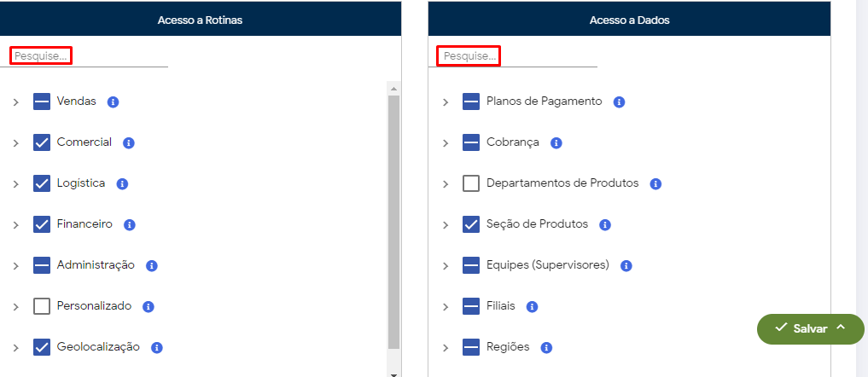This screenshot has width=868, height=377.
Task: Check the Departamentos de Produtos checkbox
Action: 471,183
